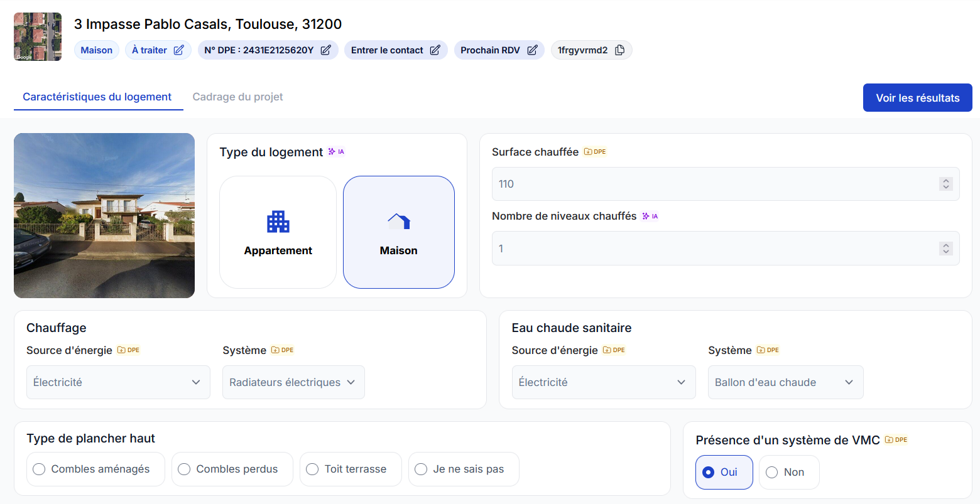Choose Appartement as housing type
Image resolution: width=980 pixels, height=504 pixels.
[278, 232]
